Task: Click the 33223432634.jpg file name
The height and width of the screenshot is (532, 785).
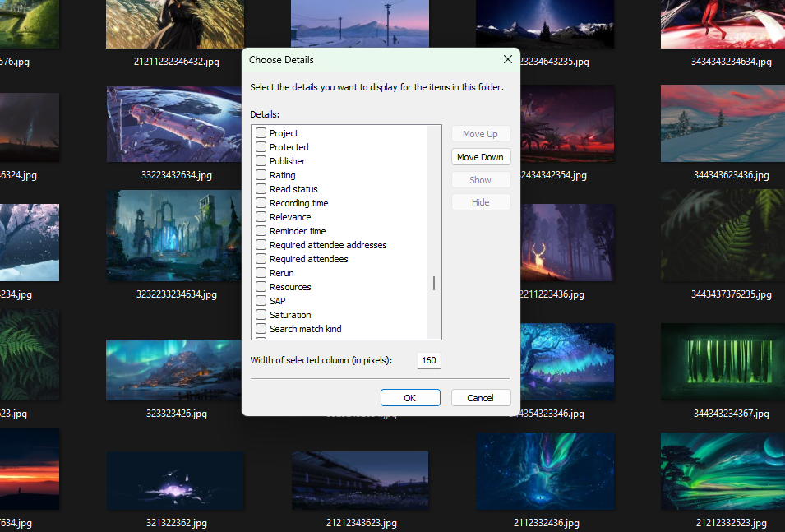Action: pyautogui.click(x=176, y=175)
